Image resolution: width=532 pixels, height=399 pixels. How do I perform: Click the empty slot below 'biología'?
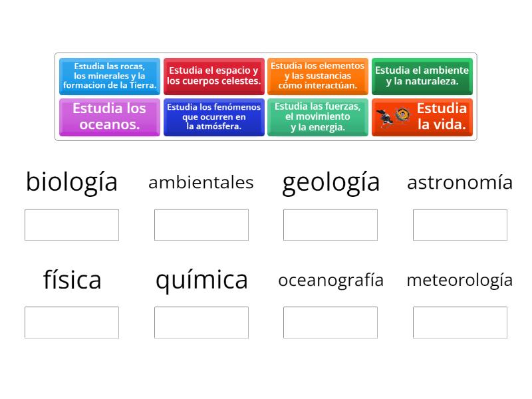pyautogui.click(x=71, y=224)
